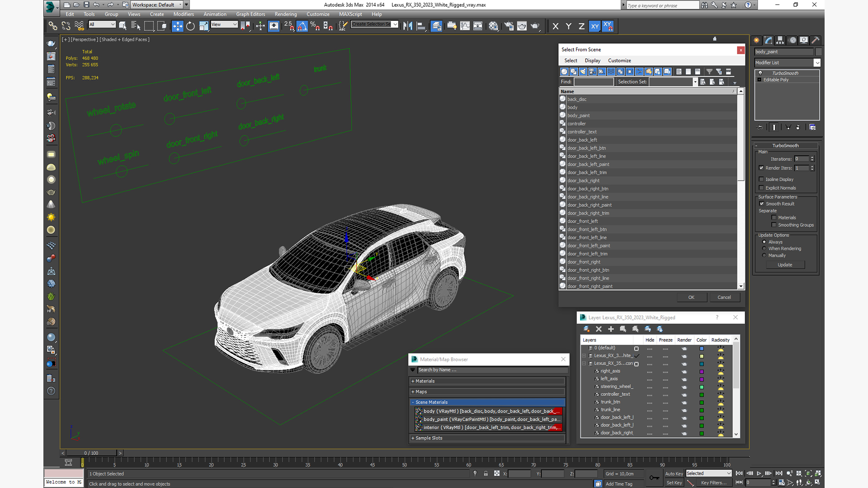Screen dimensions: 868x488
Task: Open the Rendering menu
Action: click(286, 14)
